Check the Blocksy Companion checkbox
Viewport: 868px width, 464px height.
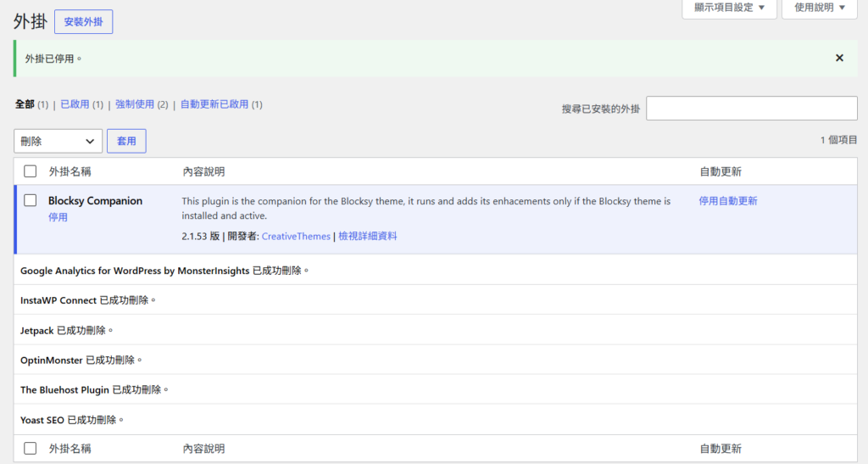point(31,200)
